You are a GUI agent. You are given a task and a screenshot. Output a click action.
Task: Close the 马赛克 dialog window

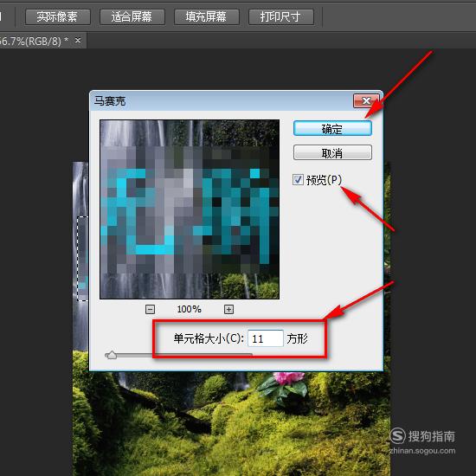pyautogui.click(x=366, y=100)
